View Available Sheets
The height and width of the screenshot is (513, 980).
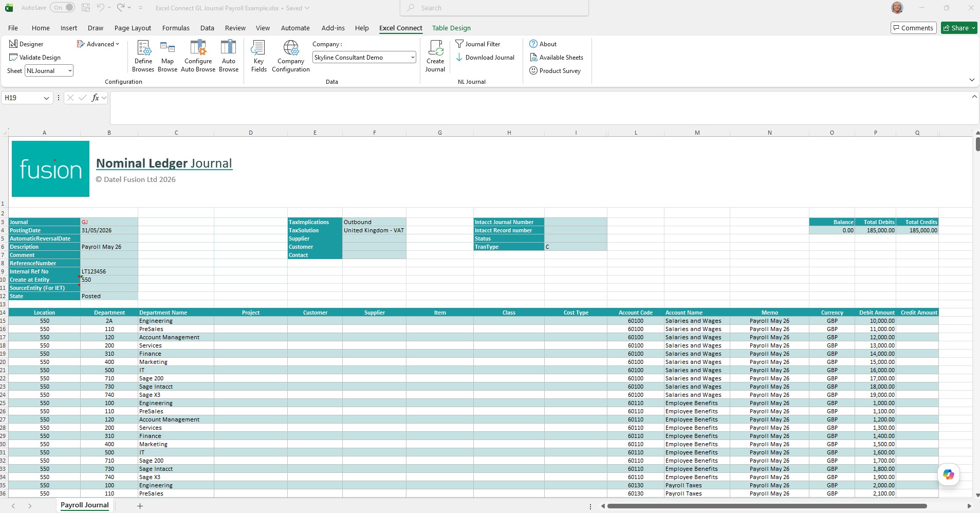pyautogui.click(x=557, y=58)
